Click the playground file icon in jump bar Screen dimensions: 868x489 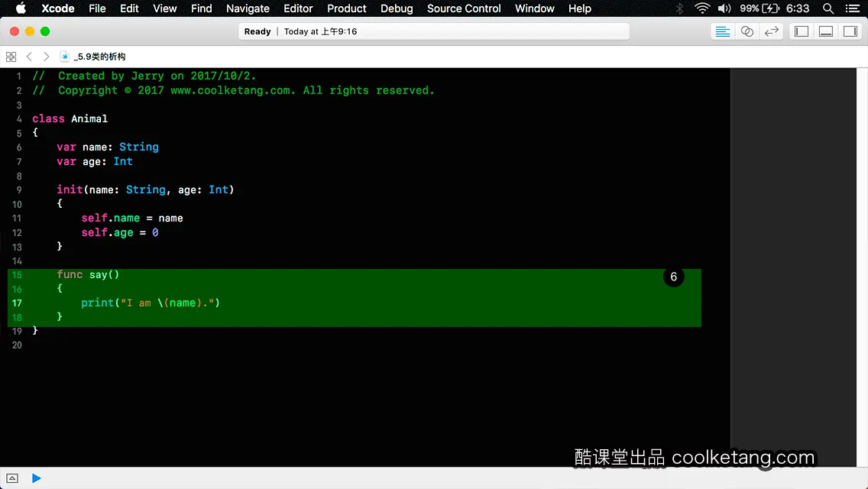point(65,57)
